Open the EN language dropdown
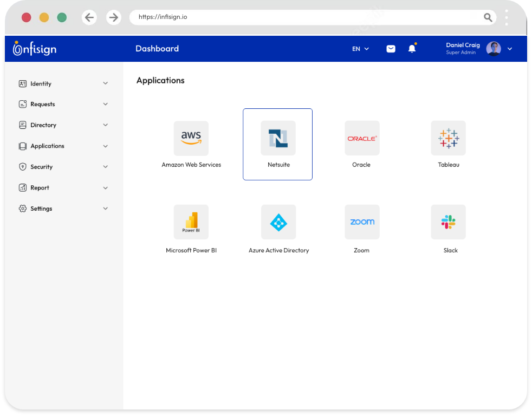The width and height of the screenshot is (532, 416). pyautogui.click(x=359, y=49)
